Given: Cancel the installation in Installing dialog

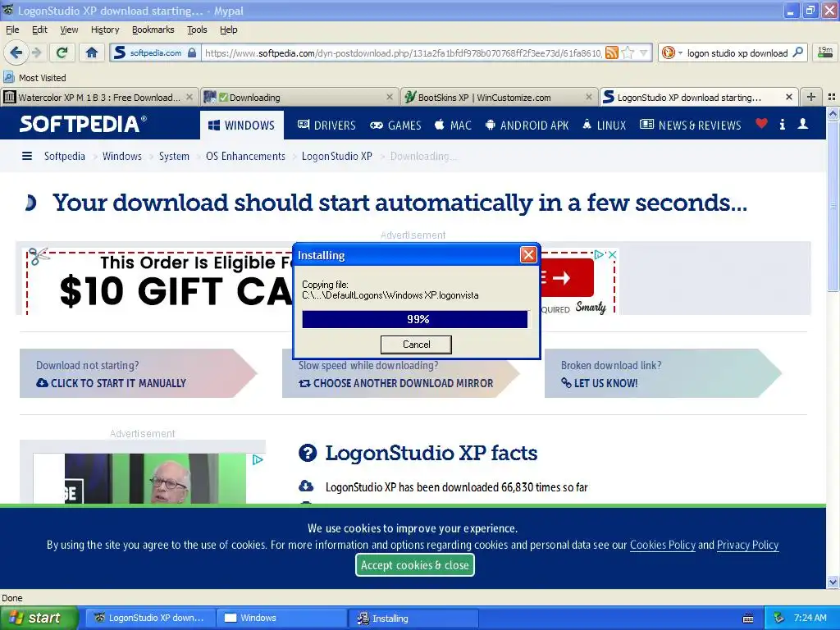Looking at the screenshot, I should (x=416, y=345).
